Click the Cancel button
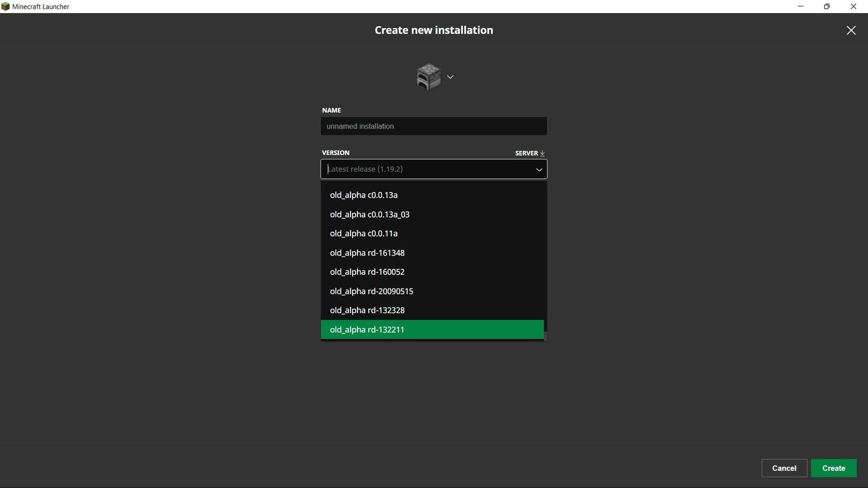Screen dimensions: 868x488 pos(784,468)
